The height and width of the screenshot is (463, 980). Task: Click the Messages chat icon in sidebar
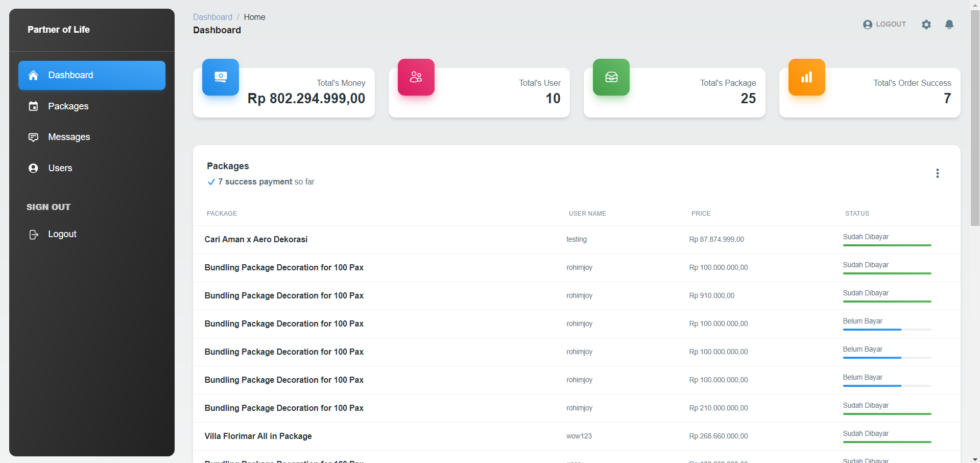pyautogui.click(x=33, y=137)
